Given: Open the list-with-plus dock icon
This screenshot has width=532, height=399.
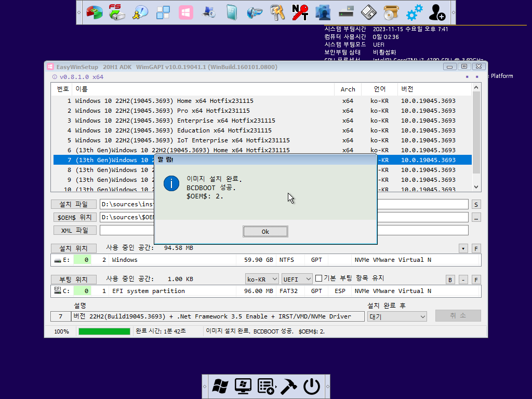Looking at the screenshot, I should 266,386.
